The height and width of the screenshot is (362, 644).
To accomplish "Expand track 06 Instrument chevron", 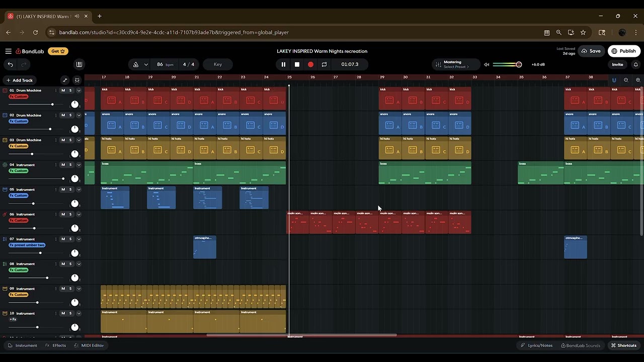I will click(78, 214).
